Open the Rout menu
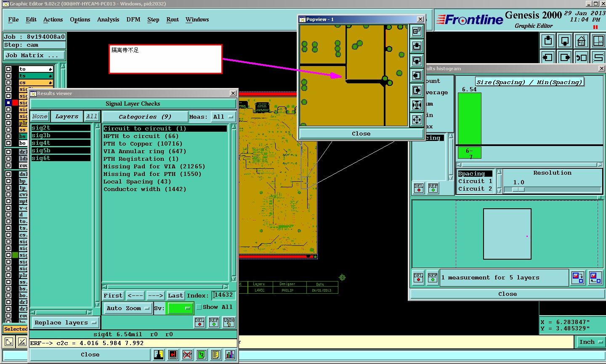The width and height of the screenshot is (606, 364). pos(173,19)
